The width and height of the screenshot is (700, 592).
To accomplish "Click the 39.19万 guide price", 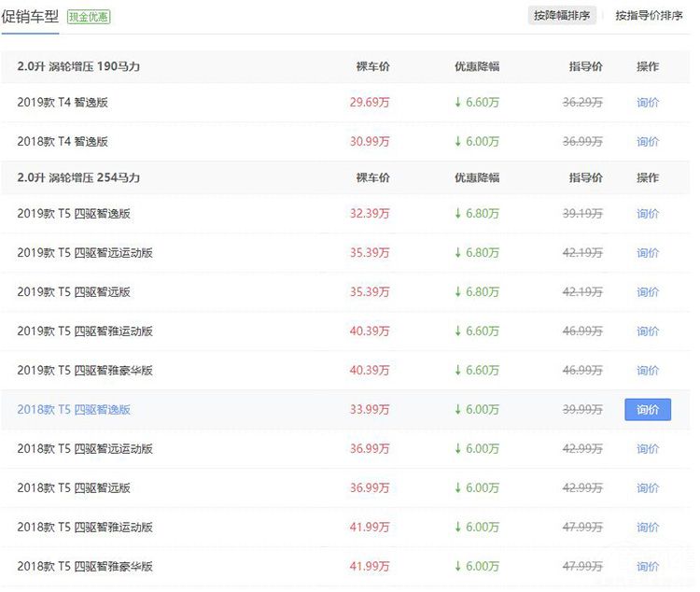I will pyautogui.click(x=582, y=214).
